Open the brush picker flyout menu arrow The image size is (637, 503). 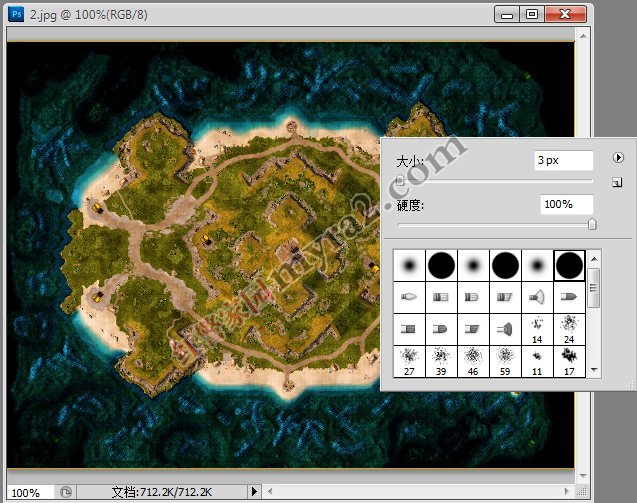(618, 158)
